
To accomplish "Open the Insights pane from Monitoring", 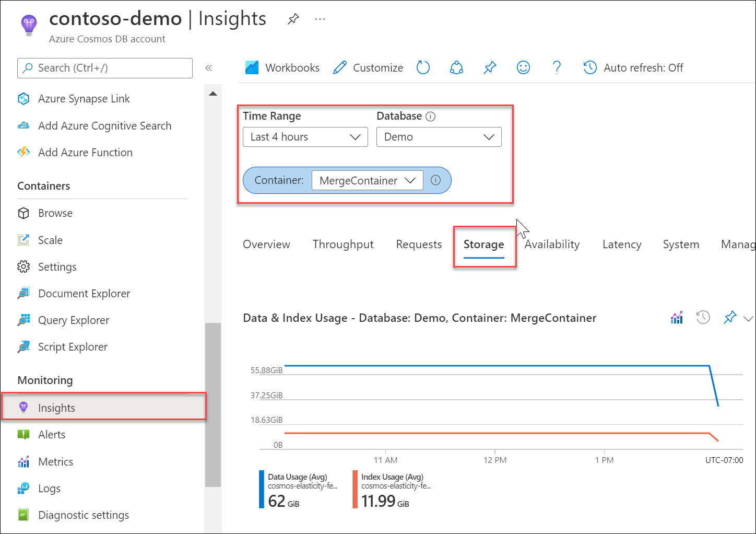I will click(56, 408).
